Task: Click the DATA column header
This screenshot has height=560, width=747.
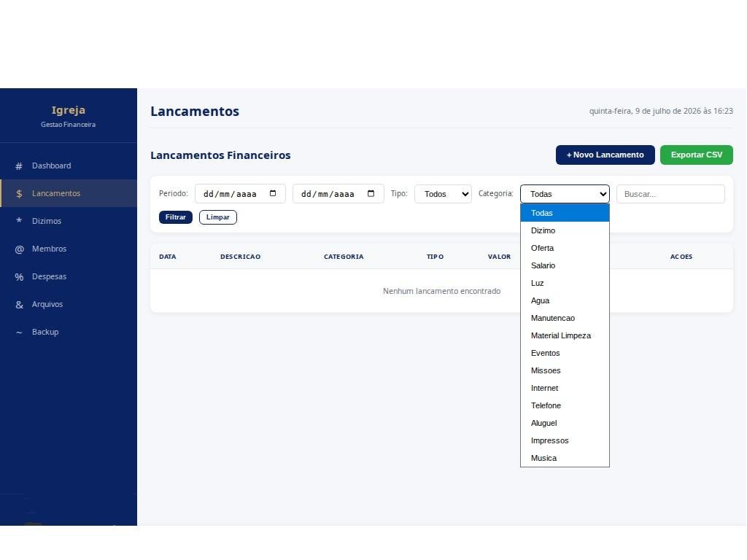Action: click(x=168, y=257)
